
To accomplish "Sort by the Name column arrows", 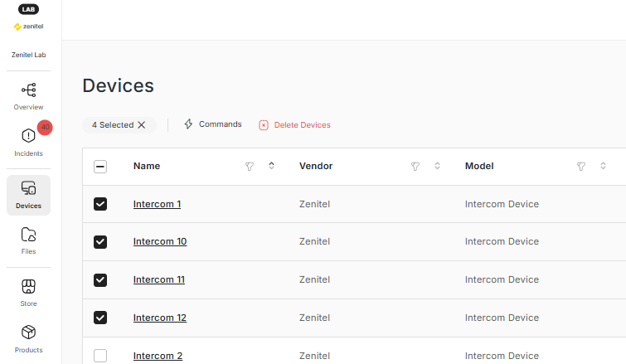I will coord(271,167).
